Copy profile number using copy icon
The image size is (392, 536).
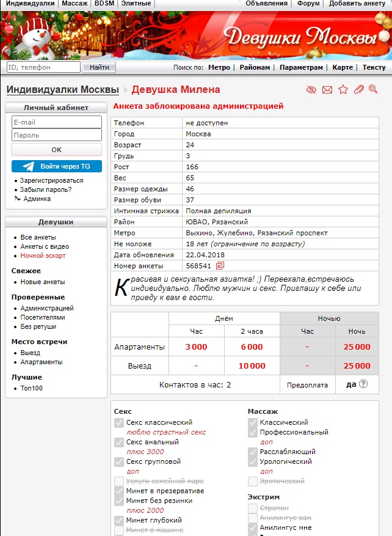220,266
